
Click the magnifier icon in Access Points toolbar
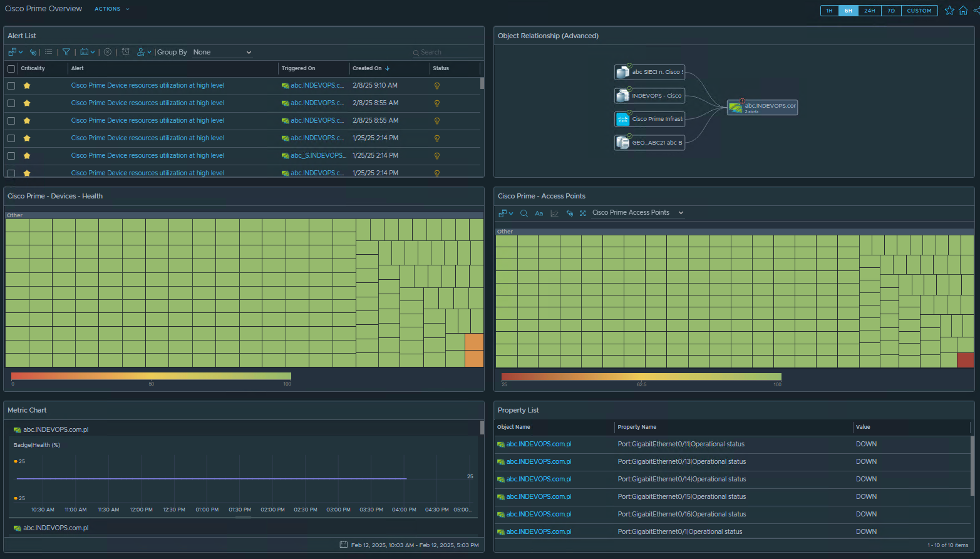524,213
